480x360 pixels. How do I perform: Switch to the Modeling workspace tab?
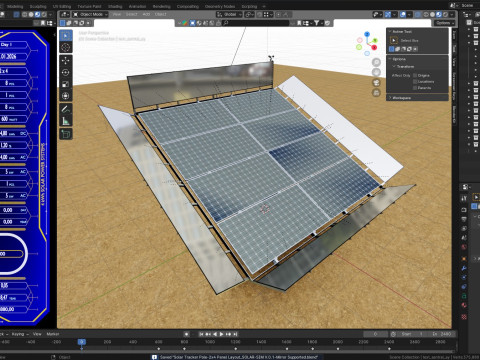click(x=15, y=6)
